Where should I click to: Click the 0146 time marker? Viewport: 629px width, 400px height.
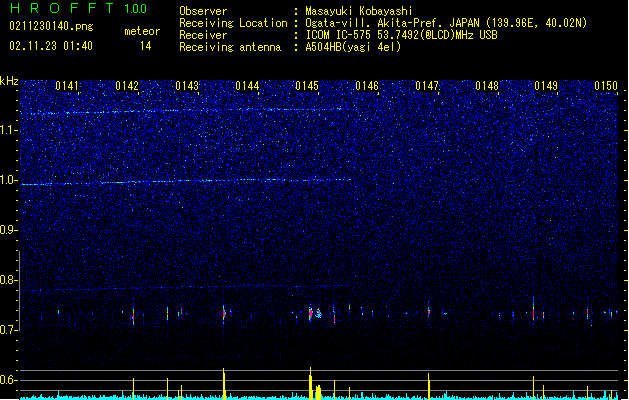click(x=367, y=86)
